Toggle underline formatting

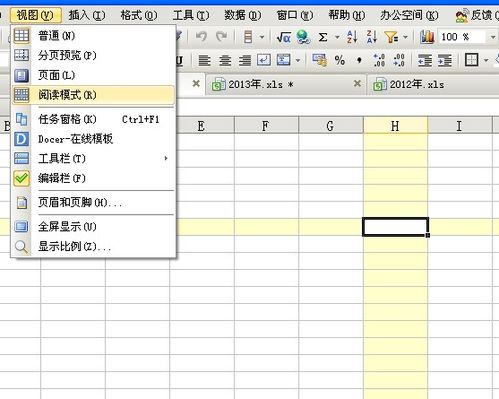coord(179,61)
